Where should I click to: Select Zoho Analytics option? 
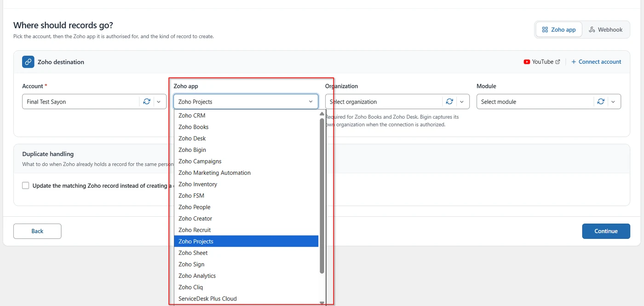click(246, 276)
